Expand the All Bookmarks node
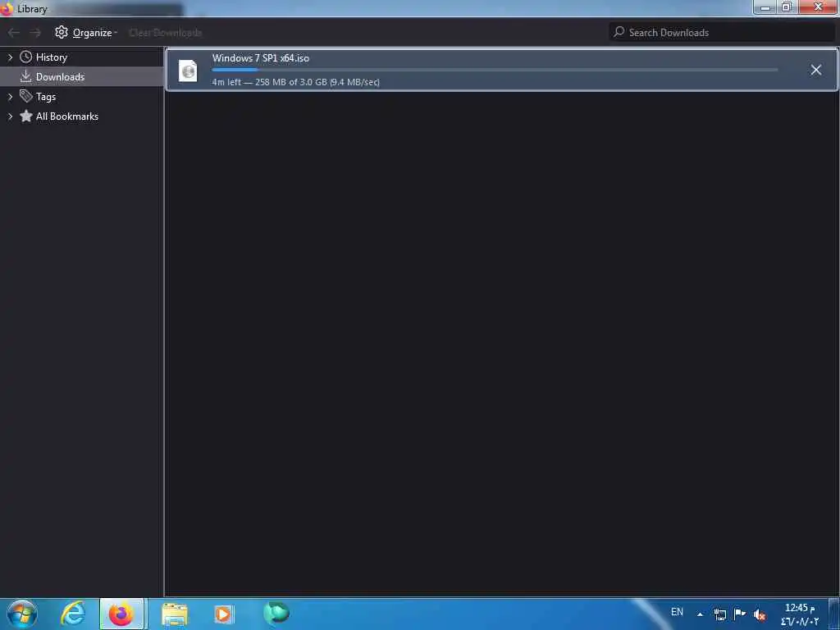The image size is (840, 630). (10, 116)
